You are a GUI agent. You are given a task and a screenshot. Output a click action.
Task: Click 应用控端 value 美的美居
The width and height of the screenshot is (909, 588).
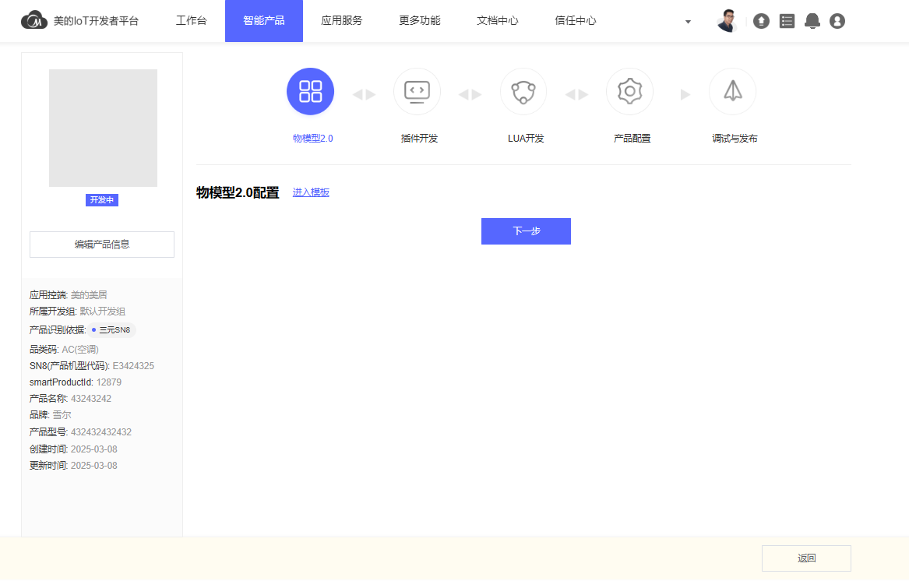[89, 295]
